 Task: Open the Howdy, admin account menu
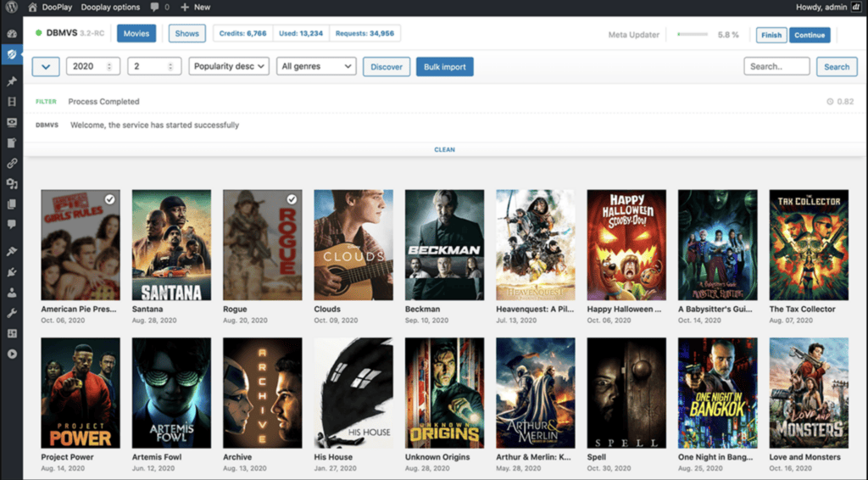pos(828,7)
